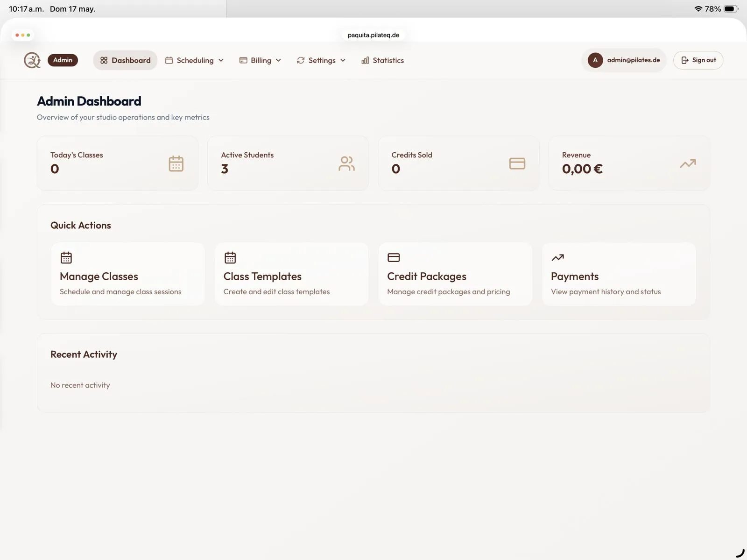Click the calendar icon in Today's Classes card
The image size is (747, 560).
[176, 163]
